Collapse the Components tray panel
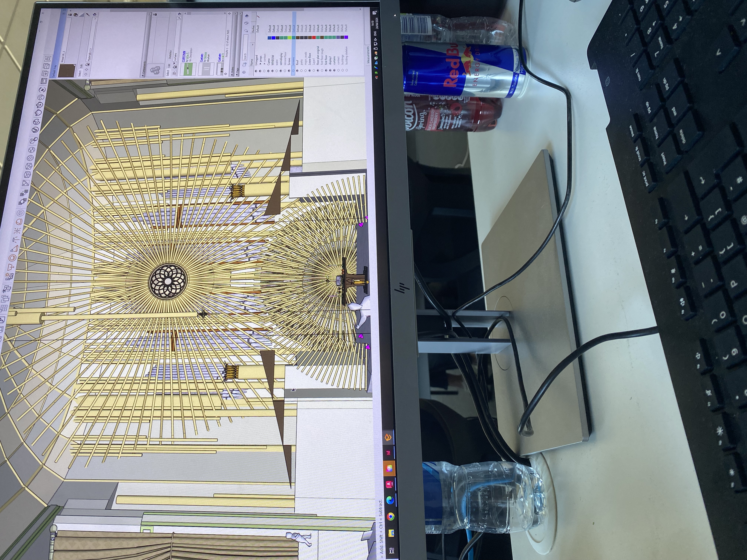 click(x=143, y=76)
